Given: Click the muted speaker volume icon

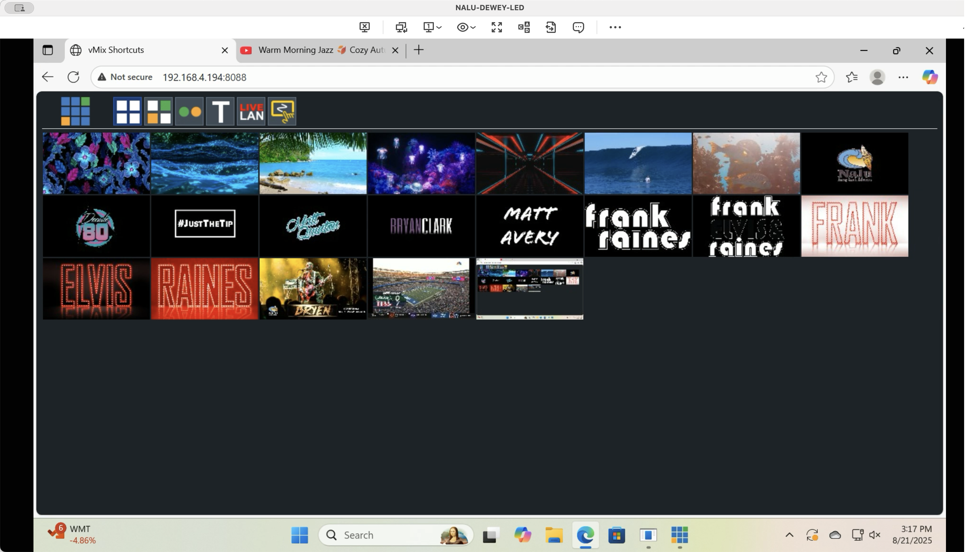Looking at the screenshot, I should click(875, 535).
